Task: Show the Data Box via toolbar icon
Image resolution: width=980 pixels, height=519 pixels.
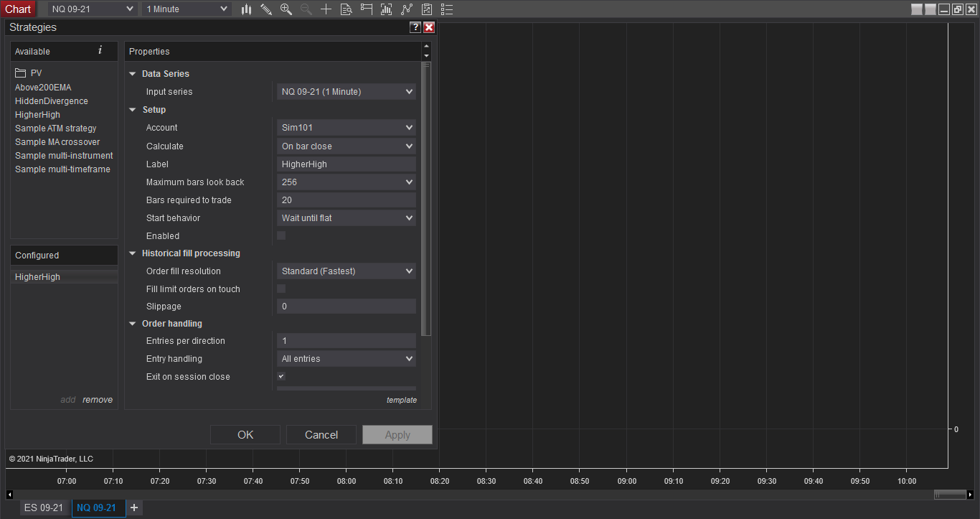Action: tap(347, 9)
